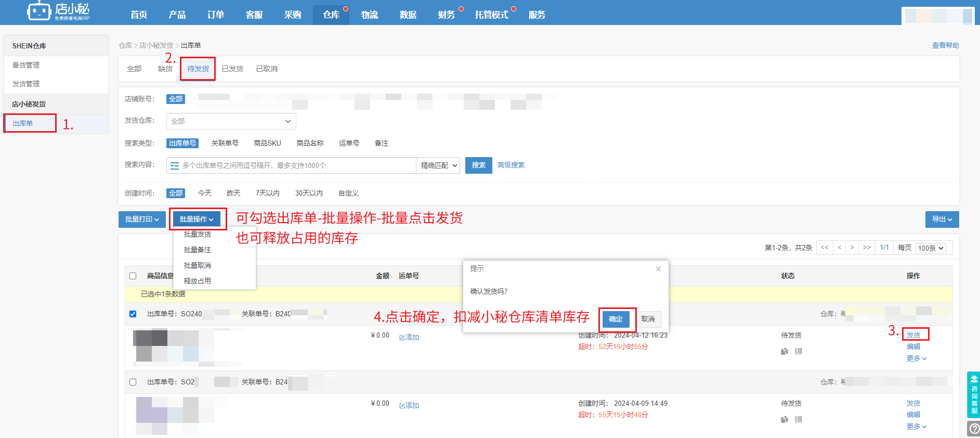Click the blue 搜索 button
980x438 pixels.
pyautogui.click(x=479, y=165)
